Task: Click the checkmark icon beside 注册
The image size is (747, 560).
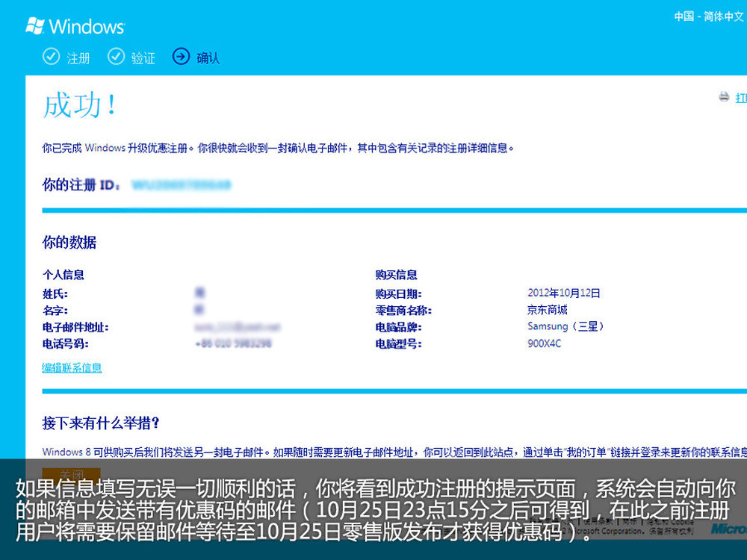Action: click(52, 56)
